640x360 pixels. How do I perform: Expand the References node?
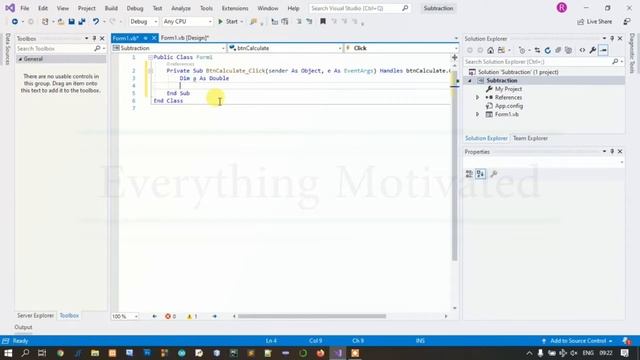tap(477, 98)
